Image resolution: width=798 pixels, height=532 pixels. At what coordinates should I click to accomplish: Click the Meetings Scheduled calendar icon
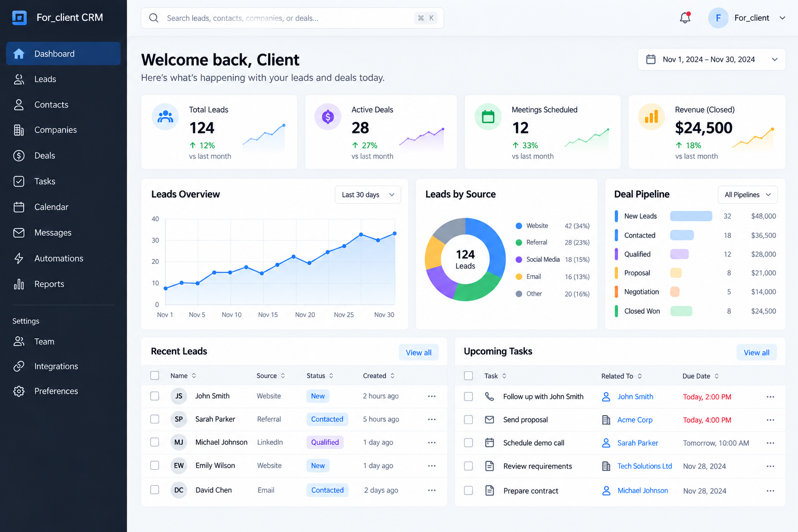click(x=488, y=116)
